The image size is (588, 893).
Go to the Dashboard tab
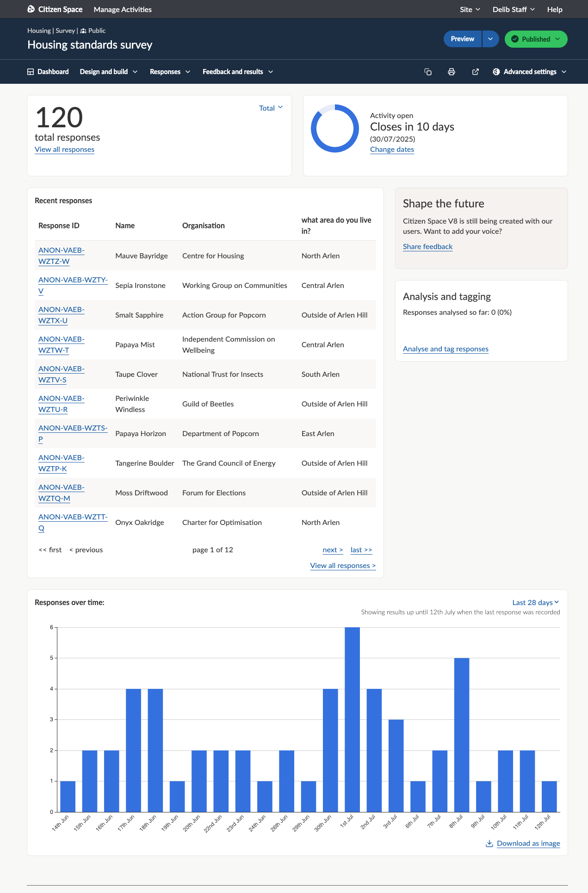click(48, 72)
